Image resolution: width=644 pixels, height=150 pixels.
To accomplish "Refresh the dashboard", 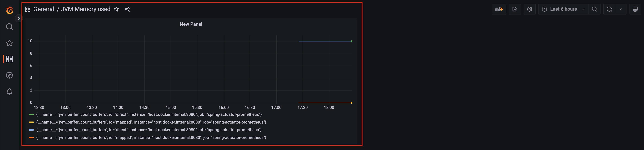I will (x=609, y=9).
